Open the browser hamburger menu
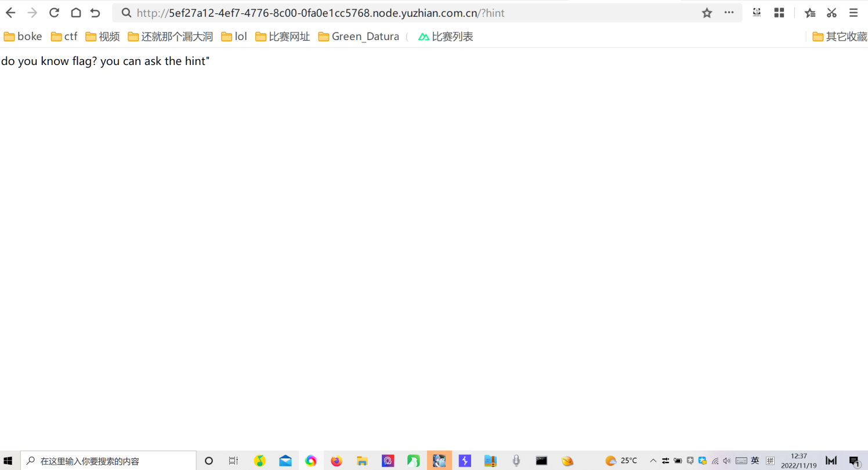Image resolution: width=868 pixels, height=470 pixels. 853,12
